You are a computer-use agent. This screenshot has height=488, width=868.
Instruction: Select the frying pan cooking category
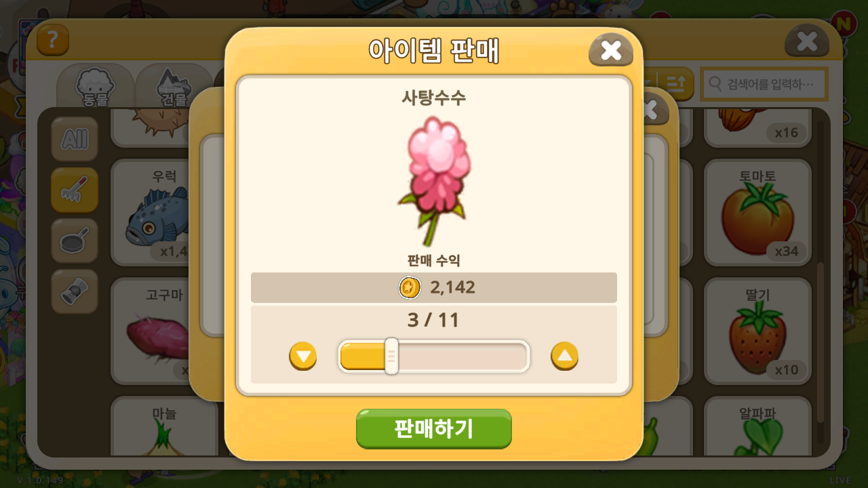(75, 241)
